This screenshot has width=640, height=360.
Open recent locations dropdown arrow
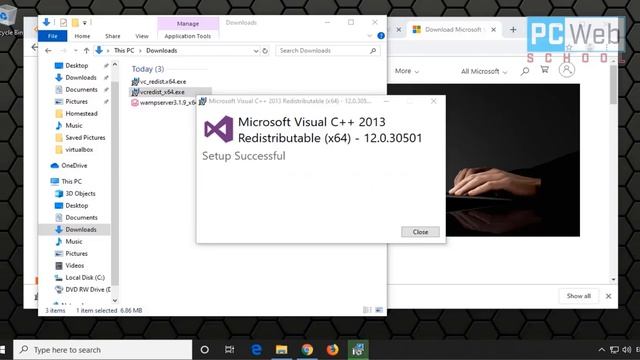click(76, 51)
